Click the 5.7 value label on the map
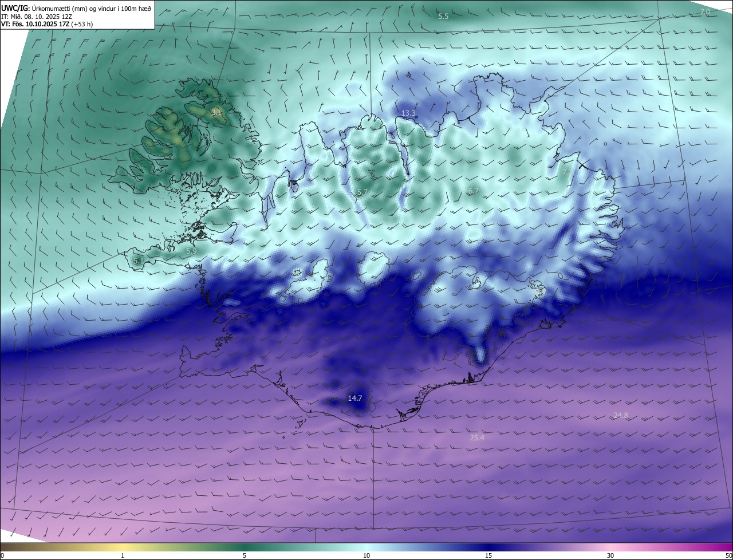 [x=362, y=192]
